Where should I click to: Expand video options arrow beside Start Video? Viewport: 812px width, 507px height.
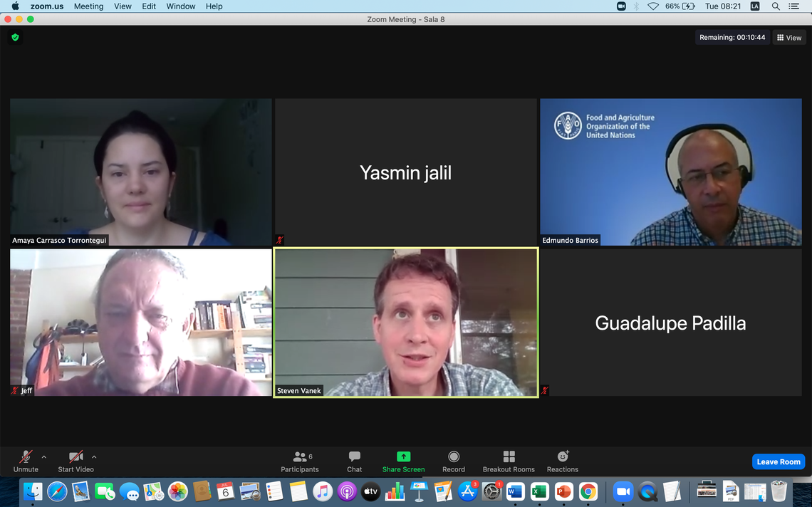pyautogui.click(x=94, y=457)
